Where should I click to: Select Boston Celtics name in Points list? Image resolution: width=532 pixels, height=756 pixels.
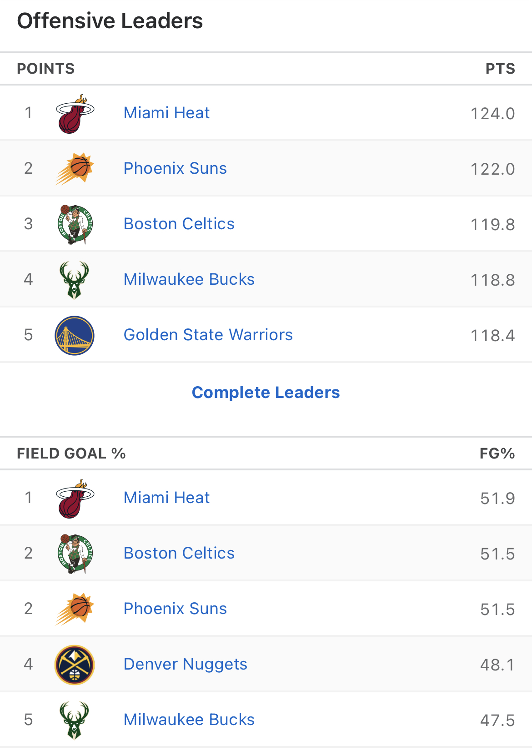[x=179, y=224]
